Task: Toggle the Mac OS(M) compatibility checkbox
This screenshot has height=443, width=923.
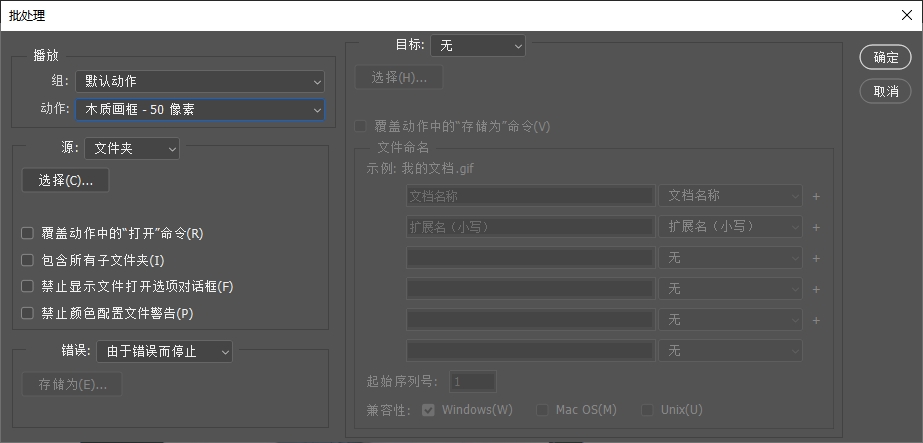Action: 542,409
